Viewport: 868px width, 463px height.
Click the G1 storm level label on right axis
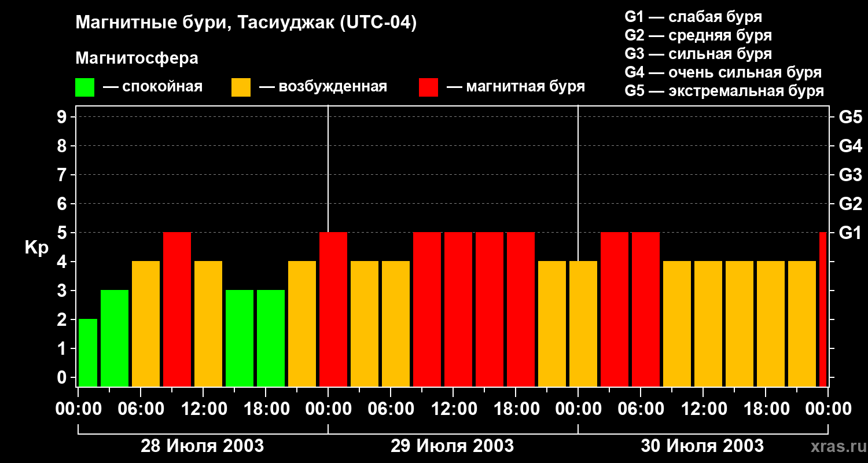[850, 233]
